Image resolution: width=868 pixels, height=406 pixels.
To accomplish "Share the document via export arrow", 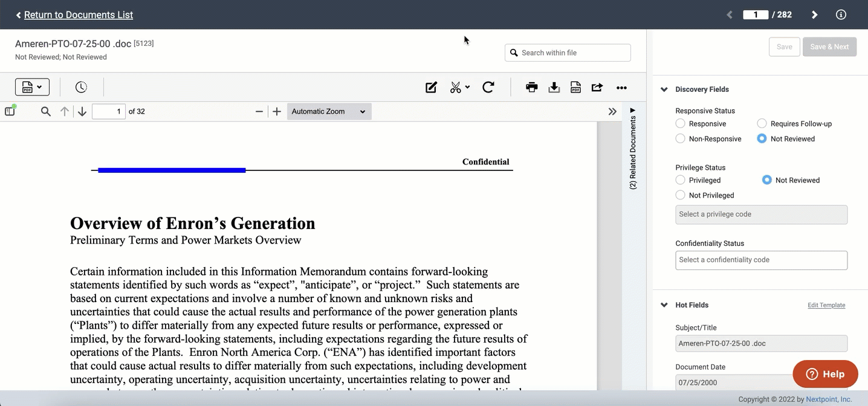I will (597, 88).
